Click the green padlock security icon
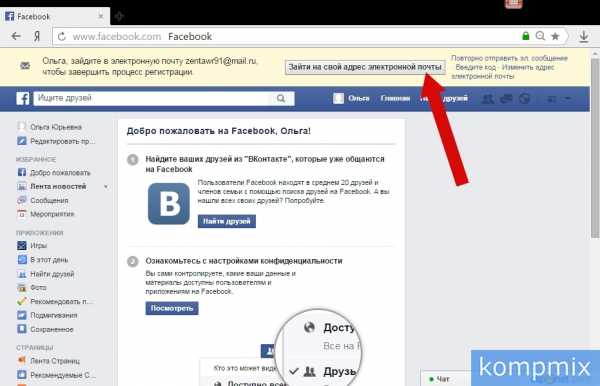Viewport: 600px width, 386px height. (526, 36)
